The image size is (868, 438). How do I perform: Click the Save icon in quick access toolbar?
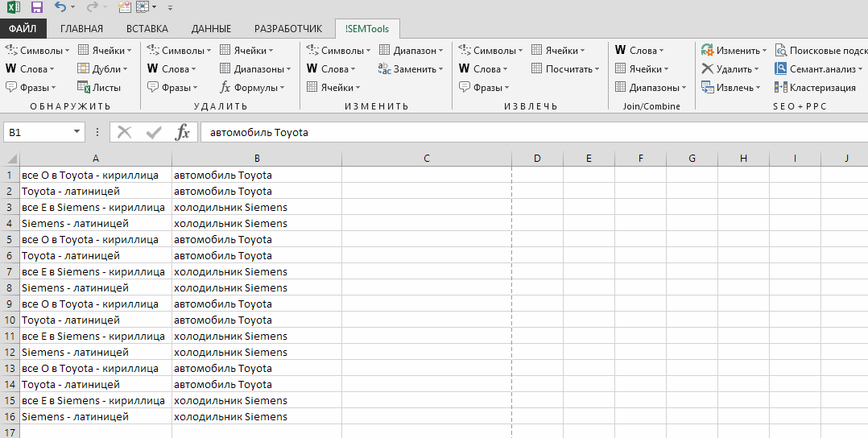36,7
